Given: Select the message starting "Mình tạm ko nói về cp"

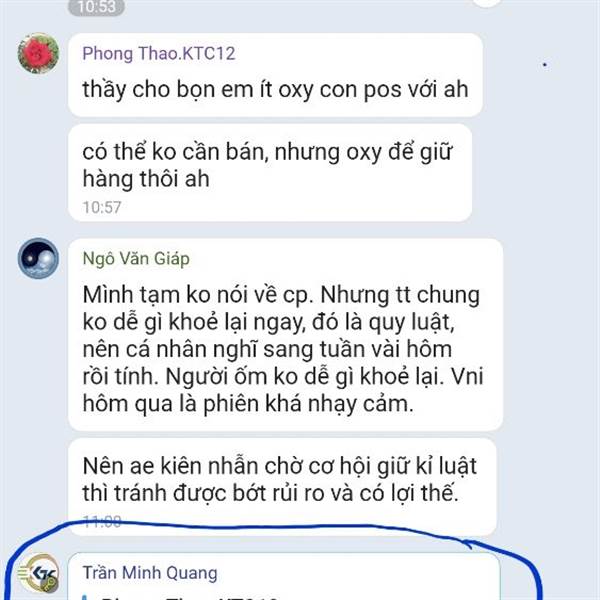Looking at the screenshot, I should 285,335.
